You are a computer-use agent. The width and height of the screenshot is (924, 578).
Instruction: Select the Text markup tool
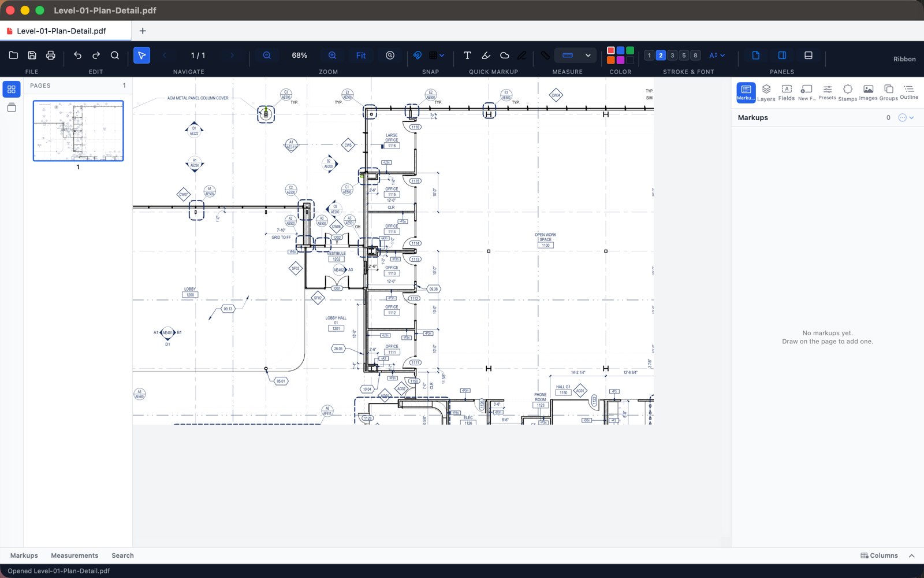[467, 55]
